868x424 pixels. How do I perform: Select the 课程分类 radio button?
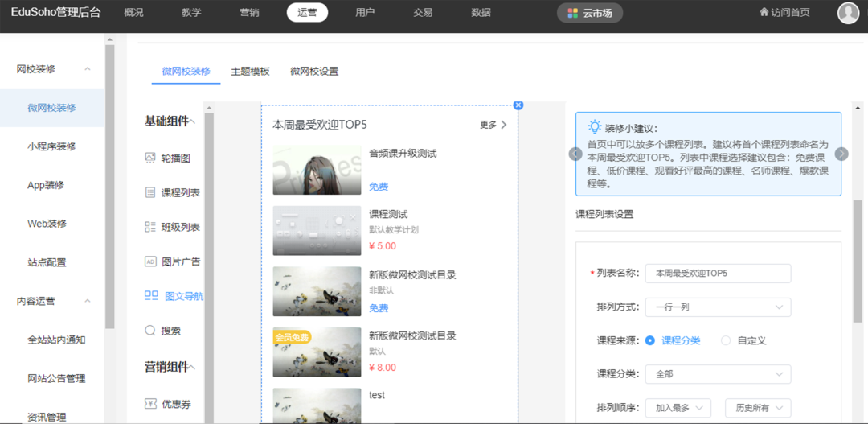650,340
